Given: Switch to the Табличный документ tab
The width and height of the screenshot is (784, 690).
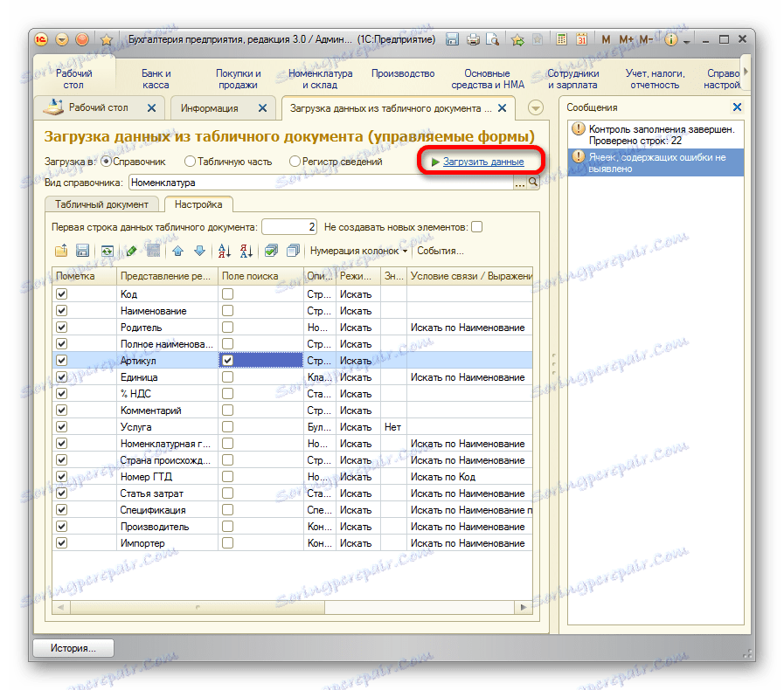Looking at the screenshot, I should [102, 204].
